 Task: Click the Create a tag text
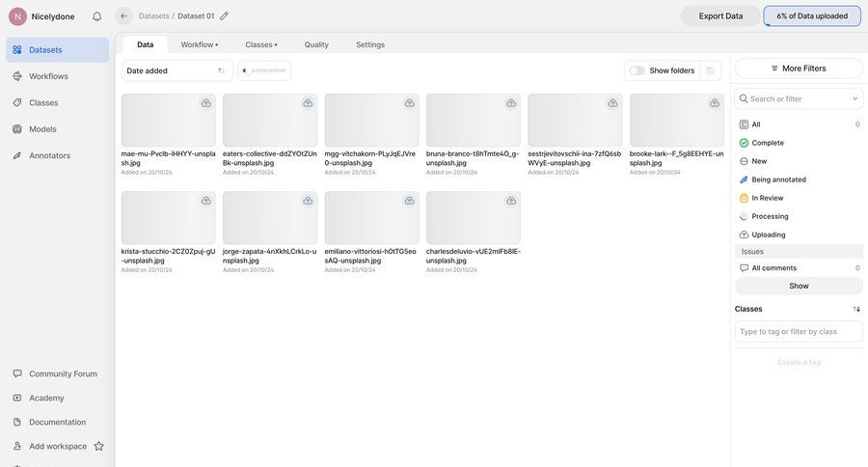coord(799,362)
